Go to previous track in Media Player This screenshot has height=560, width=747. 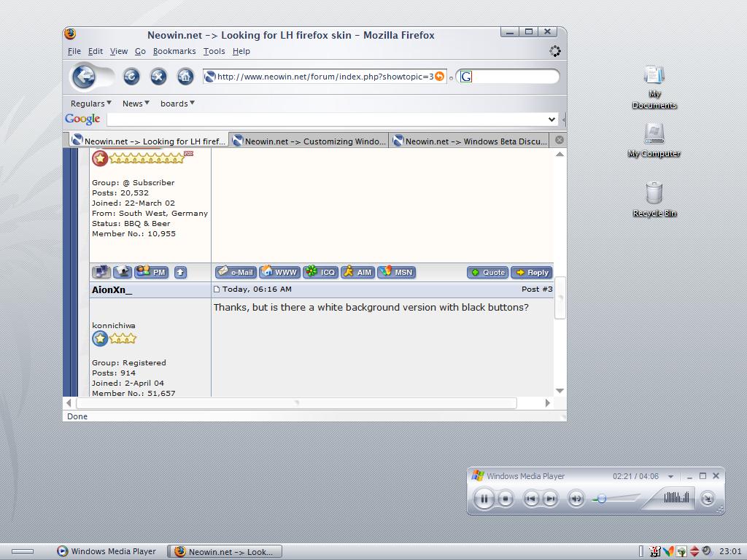pyautogui.click(x=531, y=499)
